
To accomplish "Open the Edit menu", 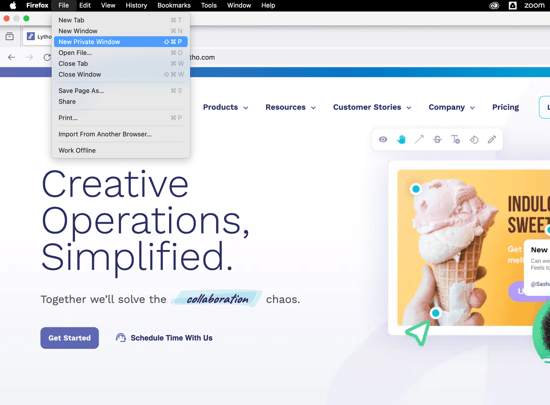I will [85, 6].
